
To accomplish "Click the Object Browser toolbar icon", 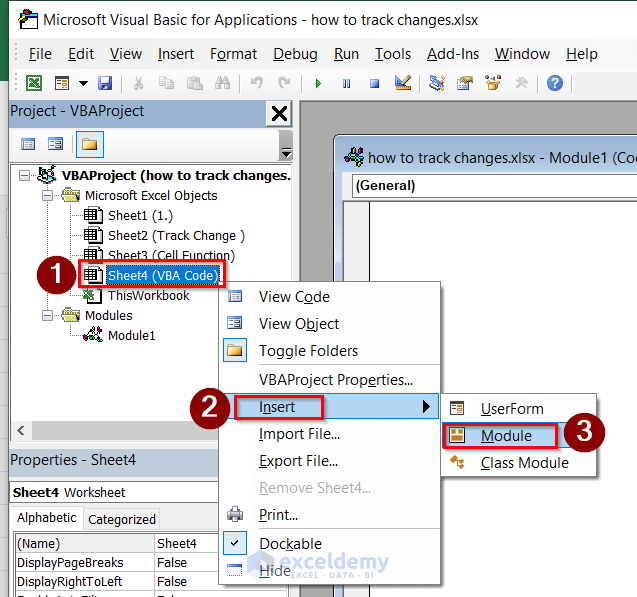I will (493, 83).
